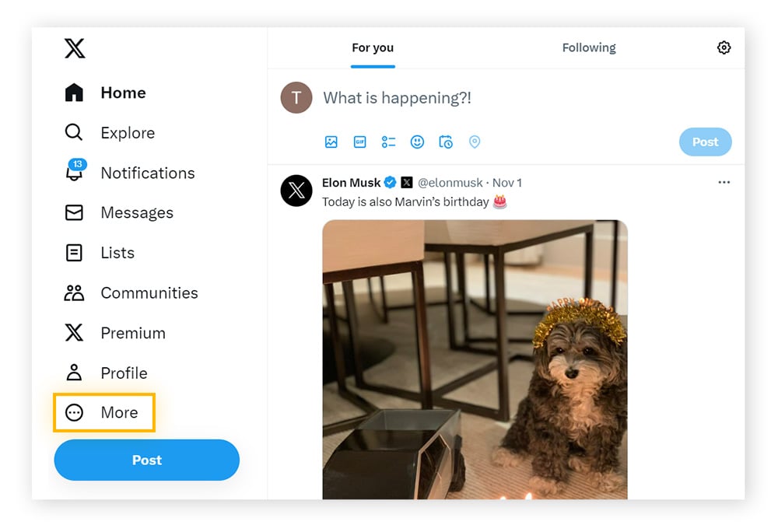Expand the tweet options ellipsis on Elon's post

[724, 182]
